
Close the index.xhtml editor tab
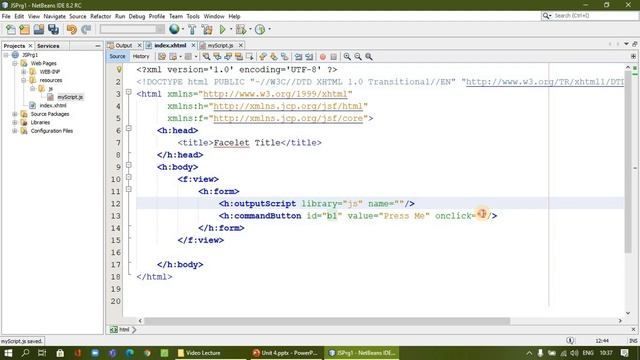(x=193, y=45)
